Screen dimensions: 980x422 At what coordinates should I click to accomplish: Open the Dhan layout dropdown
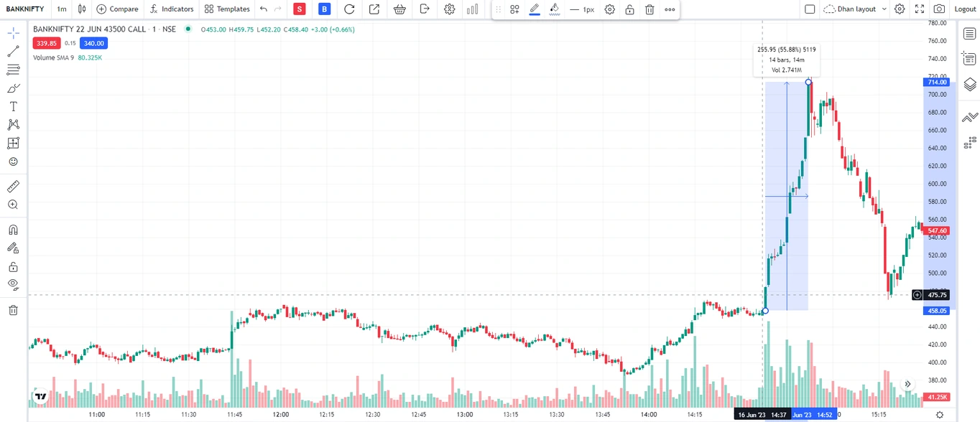[x=855, y=9]
